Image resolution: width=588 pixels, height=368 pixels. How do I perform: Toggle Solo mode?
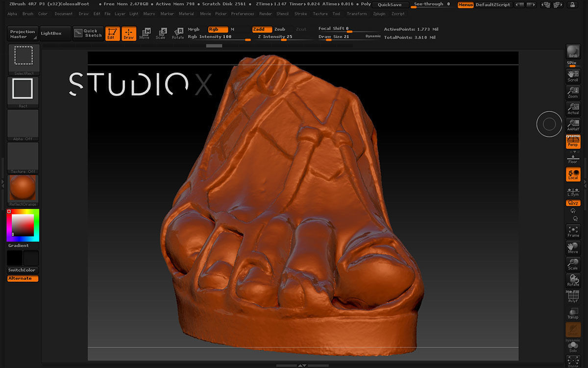(x=573, y=346)
